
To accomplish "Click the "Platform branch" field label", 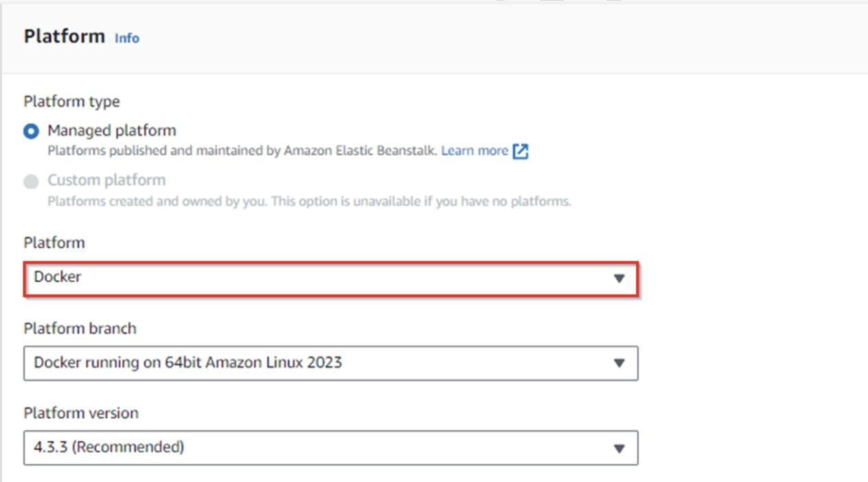I will tap(80, 328).
